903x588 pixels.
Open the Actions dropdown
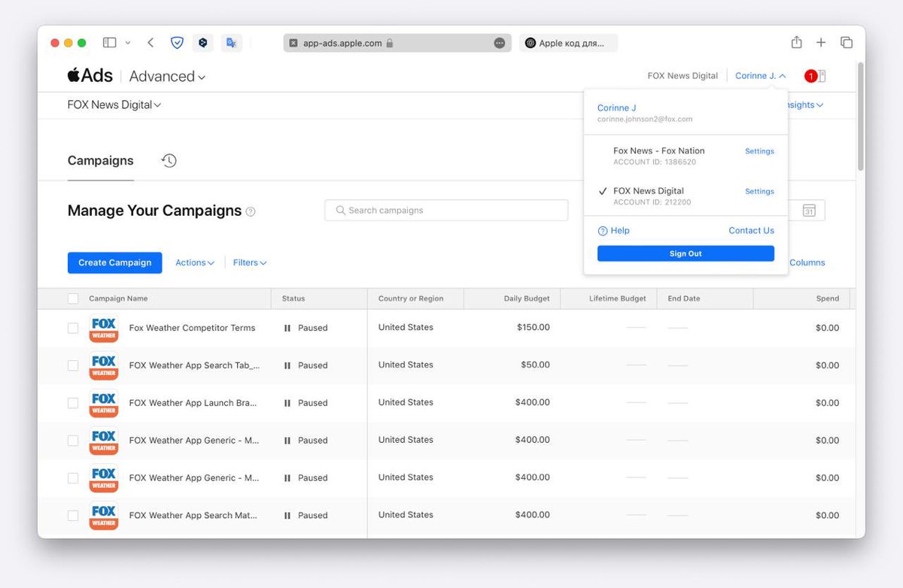pos(195,262)
